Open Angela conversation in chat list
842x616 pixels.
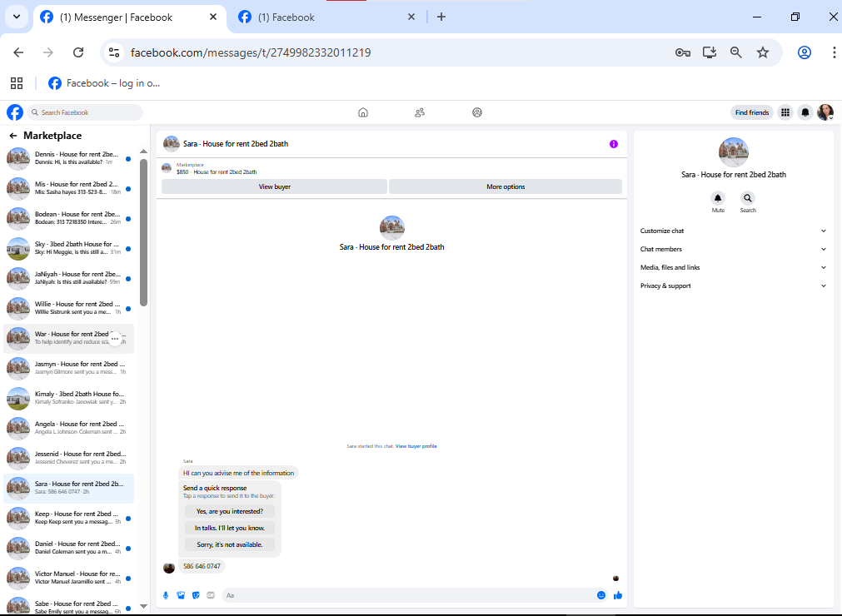click(x=69, y=428)
